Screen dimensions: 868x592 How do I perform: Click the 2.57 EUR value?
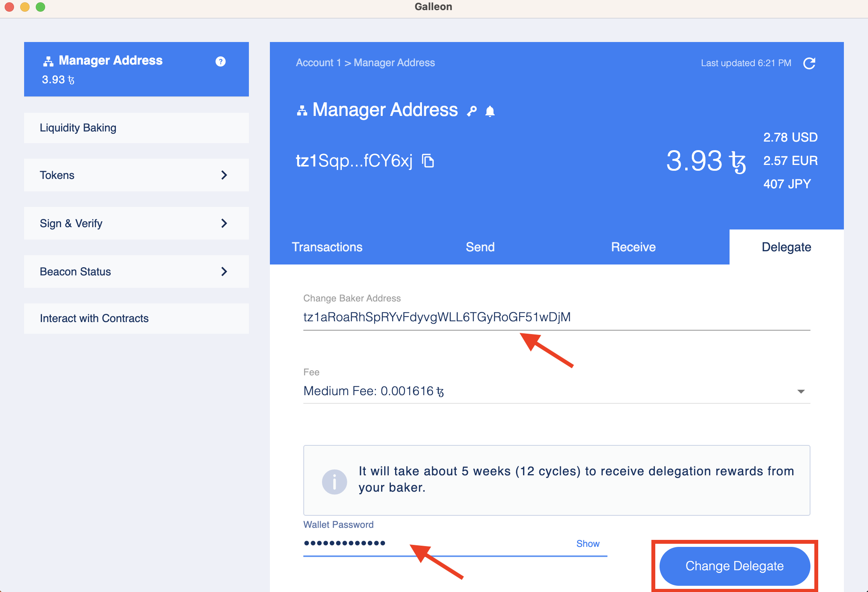click(x=790, y=161)
